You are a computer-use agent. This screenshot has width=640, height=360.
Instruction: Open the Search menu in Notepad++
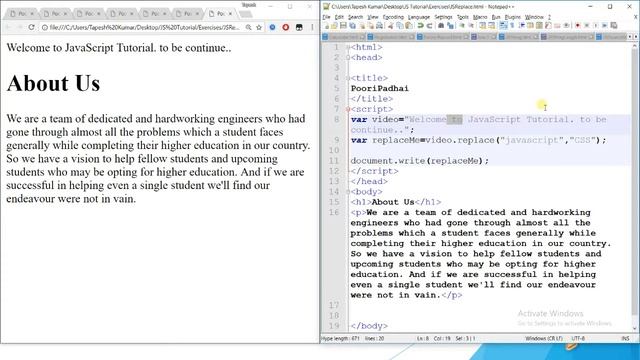[356, 17]
